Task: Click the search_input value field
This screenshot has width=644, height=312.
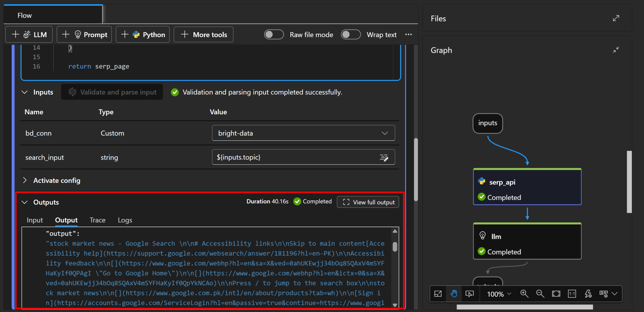Action: [x=296, y=157]
